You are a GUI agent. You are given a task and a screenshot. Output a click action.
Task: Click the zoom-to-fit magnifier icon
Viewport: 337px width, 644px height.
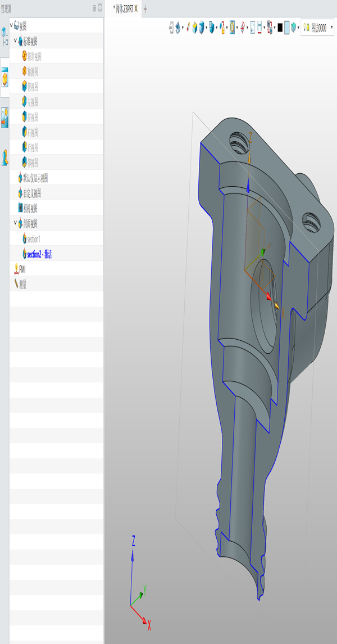point(232,28)
